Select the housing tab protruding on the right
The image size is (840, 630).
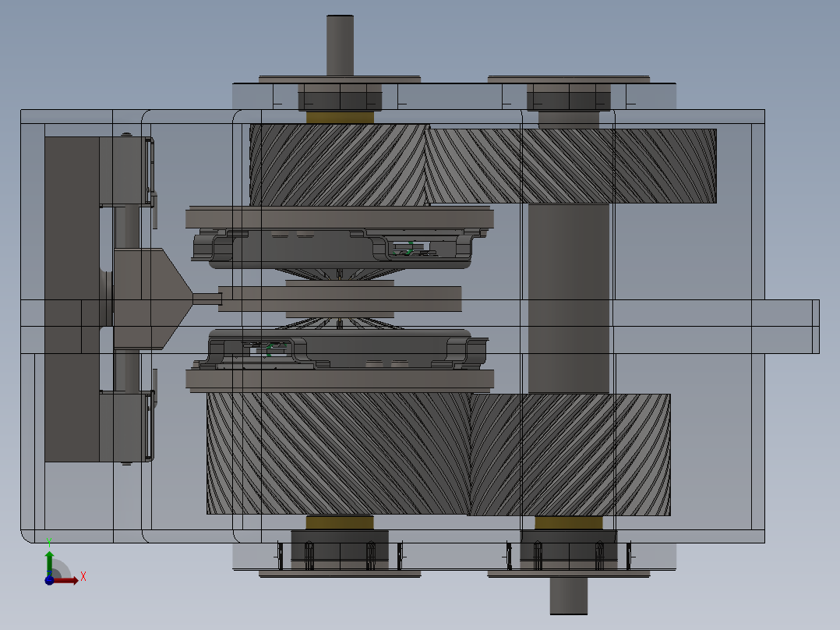(792, 327)
